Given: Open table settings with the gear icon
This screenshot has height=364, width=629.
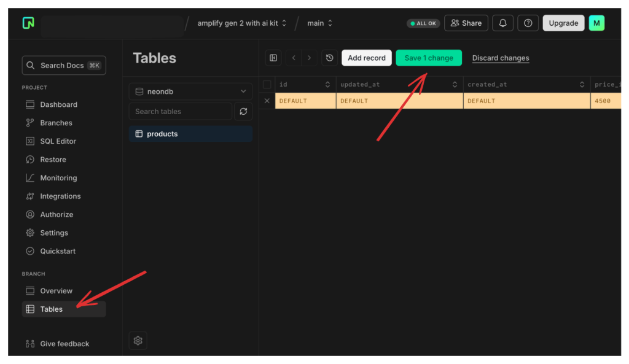Looking at the screenshot, I should click(x=138, y=340).
